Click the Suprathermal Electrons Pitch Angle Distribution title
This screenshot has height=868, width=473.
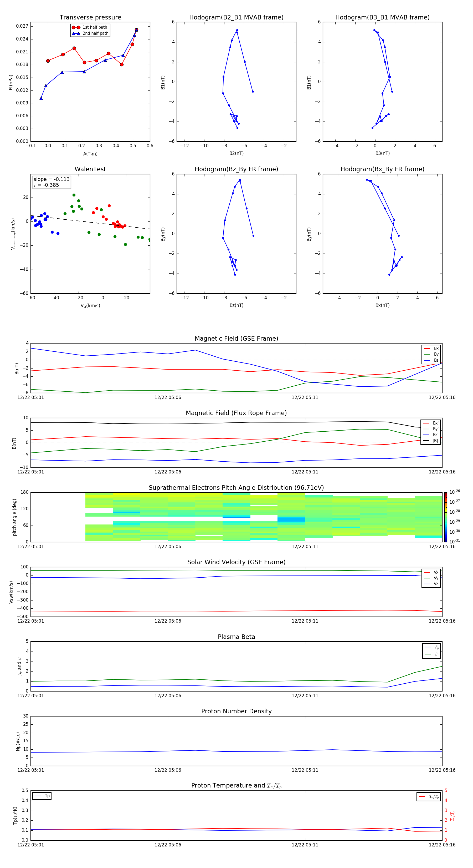(236, 488)
